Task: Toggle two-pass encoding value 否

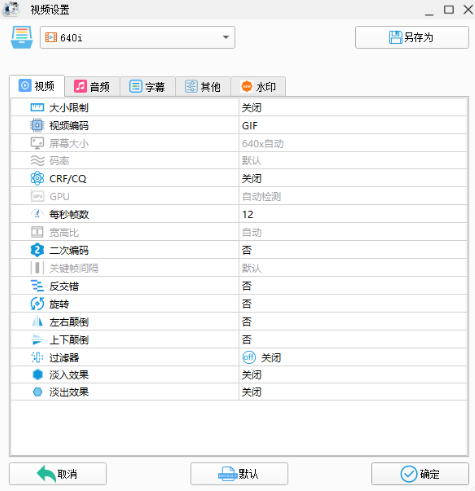Action: point(353,250)
